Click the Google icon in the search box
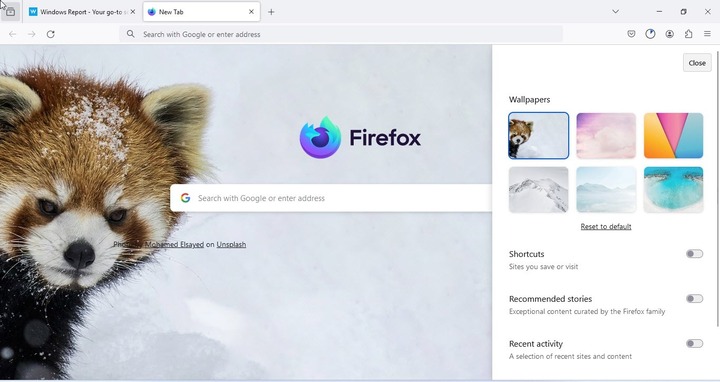 coord(186,198)
